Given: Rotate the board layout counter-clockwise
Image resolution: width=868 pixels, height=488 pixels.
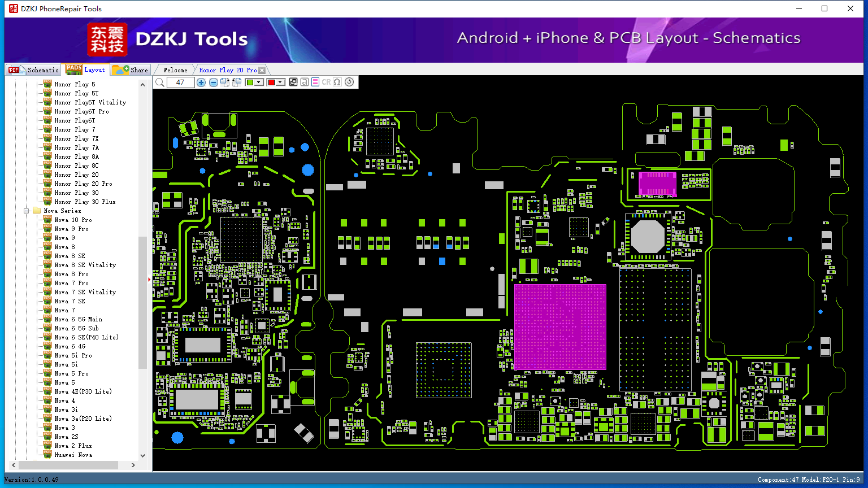Looking at the screenshot, I should click(x=237, y=82).
